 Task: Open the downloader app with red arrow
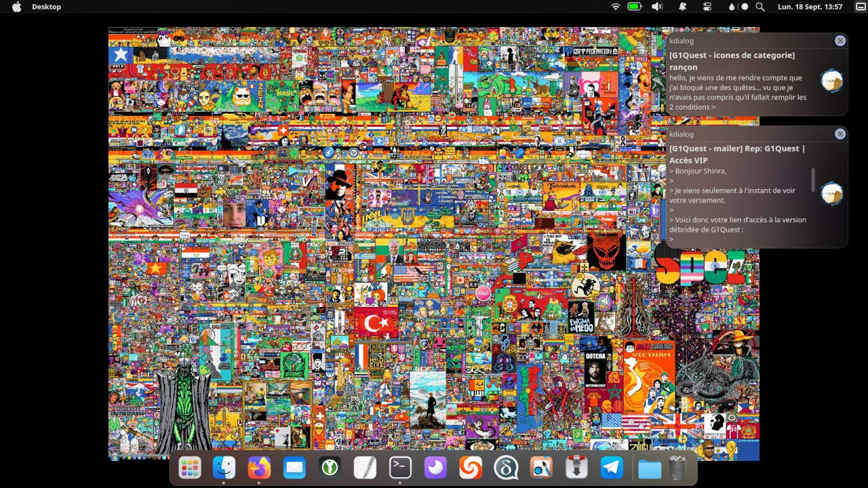click(576, 468)
